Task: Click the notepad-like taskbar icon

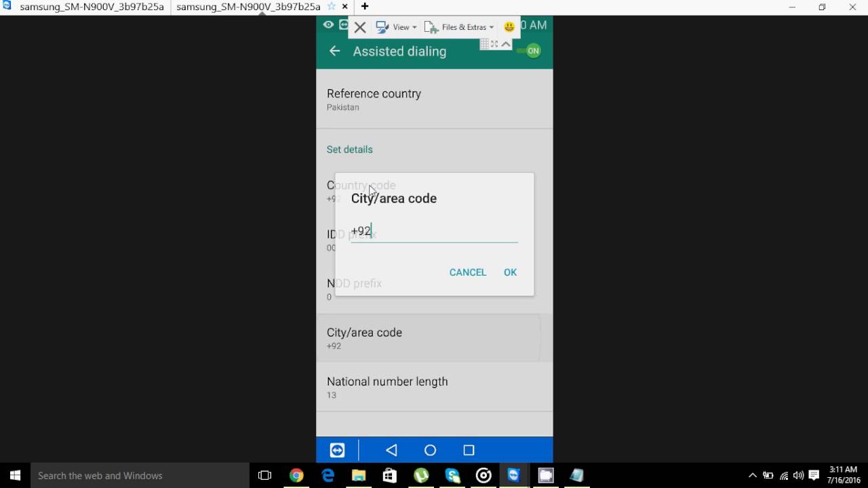Action: point(577,475)
